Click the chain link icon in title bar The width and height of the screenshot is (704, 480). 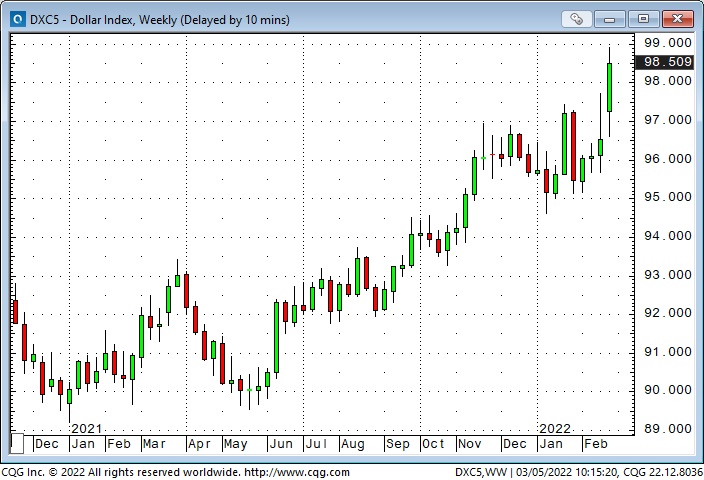576,19
